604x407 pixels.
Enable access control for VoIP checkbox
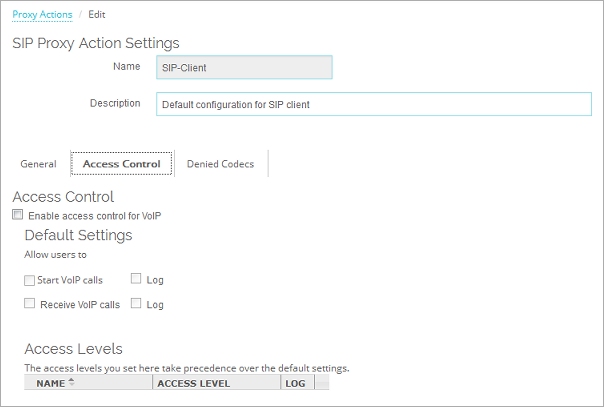click(x=17, y=215)
